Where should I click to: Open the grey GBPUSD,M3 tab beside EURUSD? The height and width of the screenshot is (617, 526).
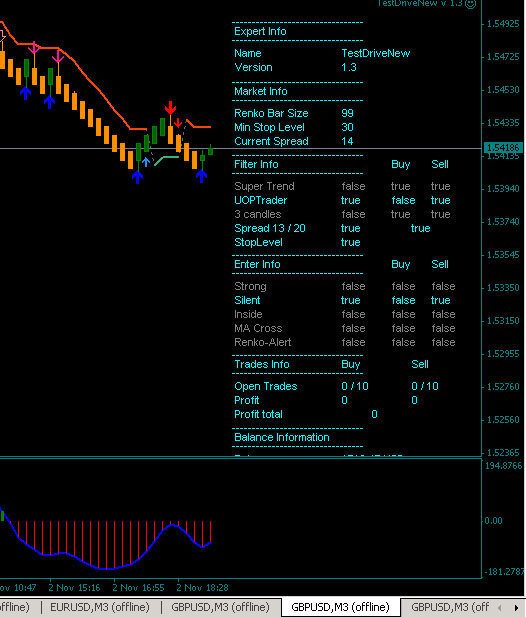220,607
